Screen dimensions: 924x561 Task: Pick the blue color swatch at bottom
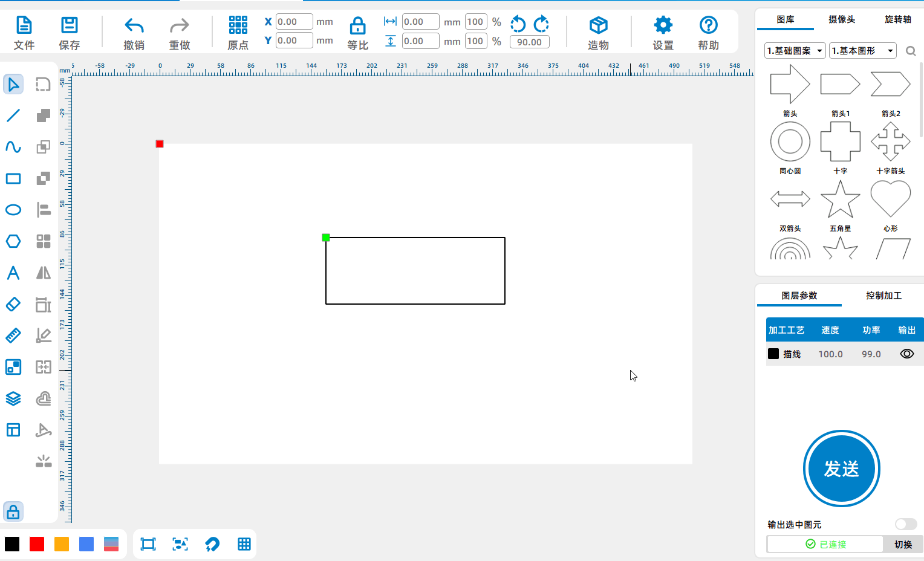86,544
